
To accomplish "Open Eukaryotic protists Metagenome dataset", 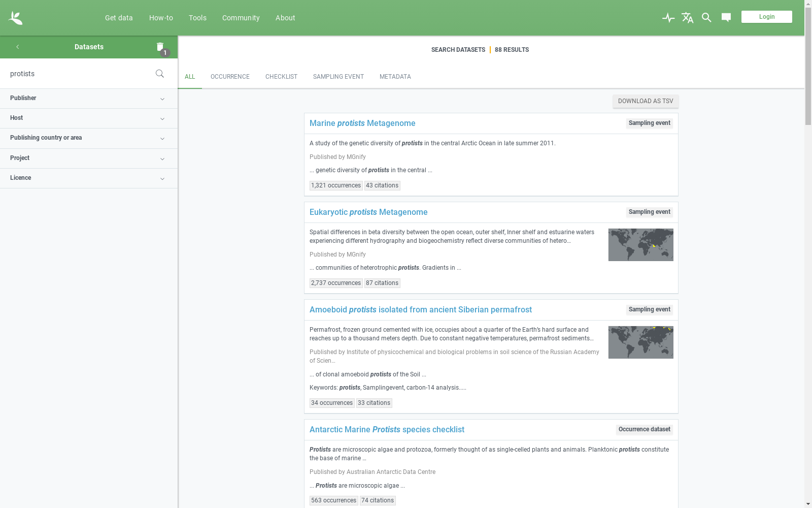I will (x=368, y=212).
